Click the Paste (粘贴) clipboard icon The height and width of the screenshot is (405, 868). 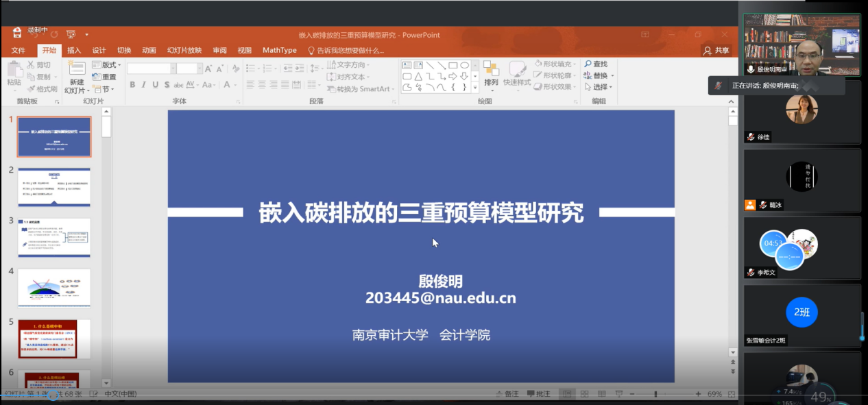(x=14, y=69)
